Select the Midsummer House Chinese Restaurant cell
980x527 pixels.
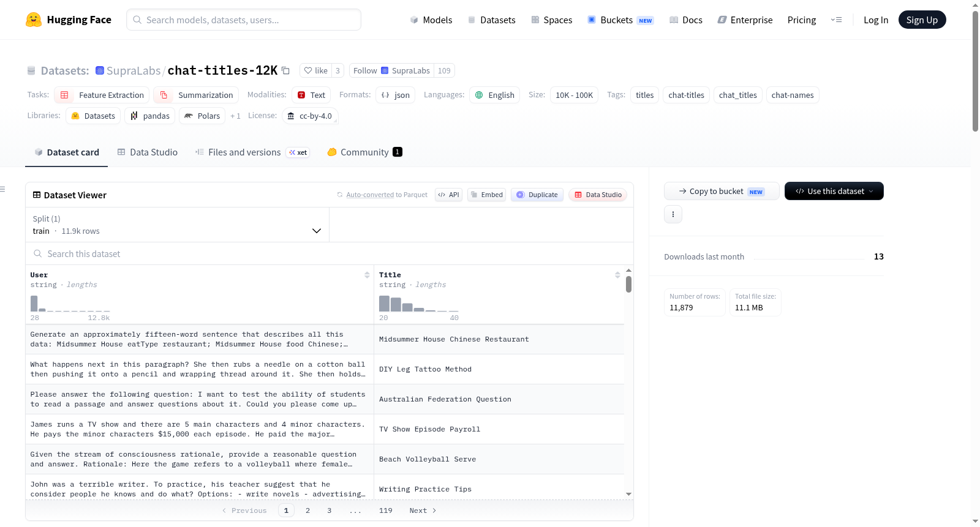[x=499, y=339]
